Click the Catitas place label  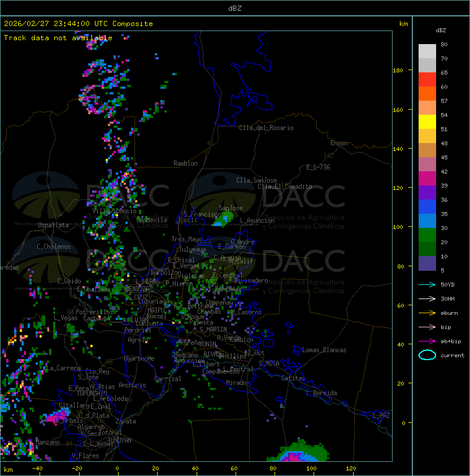click(293, 378)
